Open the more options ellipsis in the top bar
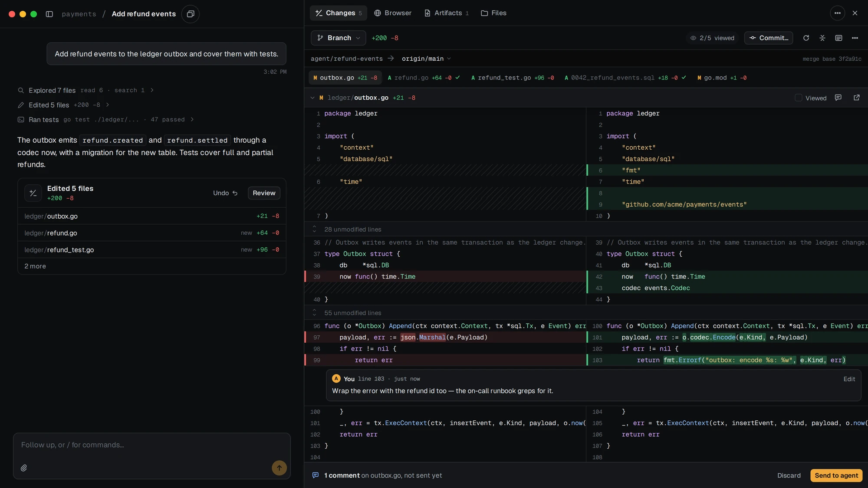The height and width of the screenshot is (488, 868). [837, 13]
